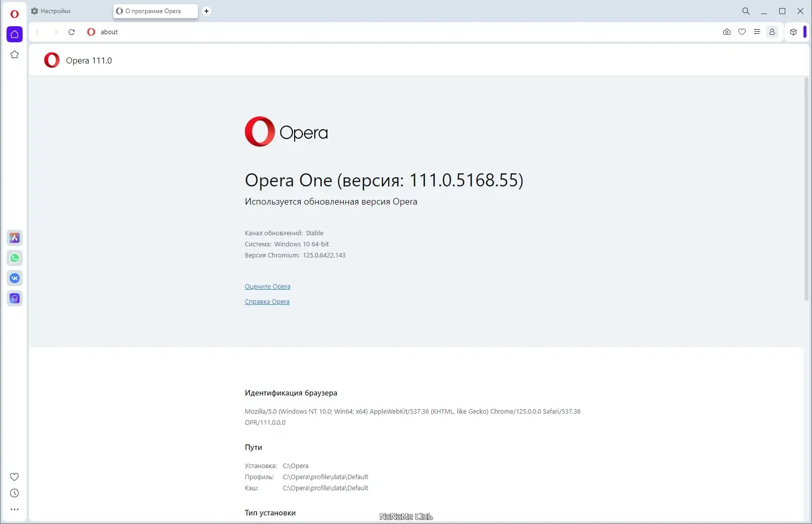Open the sidebar heart icon at the bottom
Image resolution: width=812 pixels, height=524 pixels.
pos(15,477)
